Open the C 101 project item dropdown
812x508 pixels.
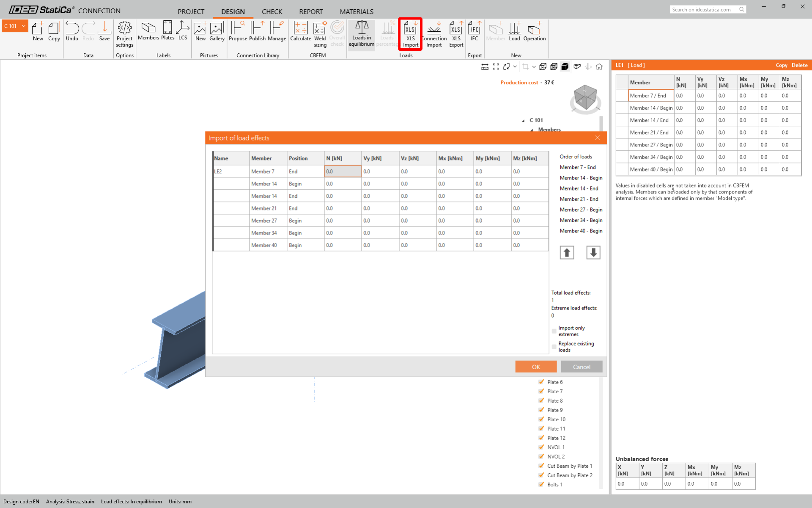pyautogui.click(x=24, y=26)
